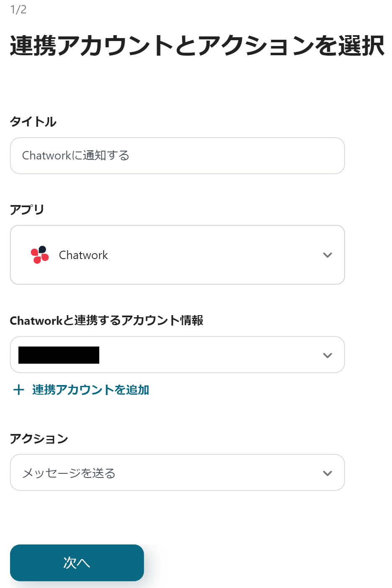Click the タイトル field label
Viewport: 392px width, 588px height.
point(33,122)
